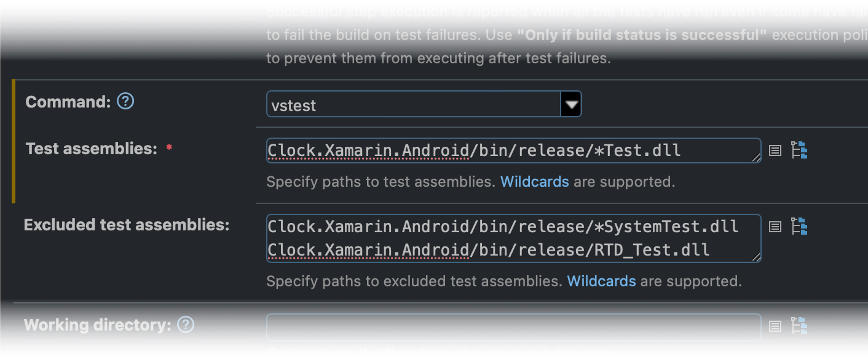Open the Working directory help tooltip
Screen dimensions: 868x360
(x=185, y=324)
